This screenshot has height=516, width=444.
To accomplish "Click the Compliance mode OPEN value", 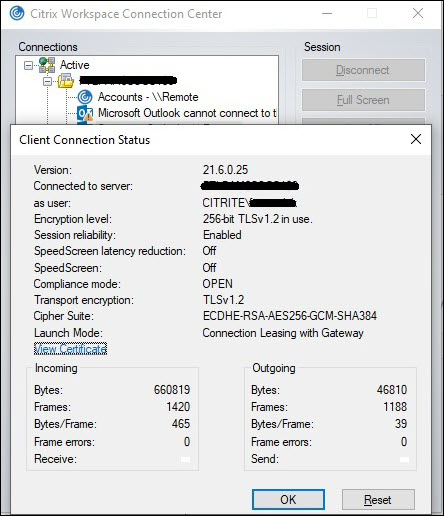I will point(217,284).
